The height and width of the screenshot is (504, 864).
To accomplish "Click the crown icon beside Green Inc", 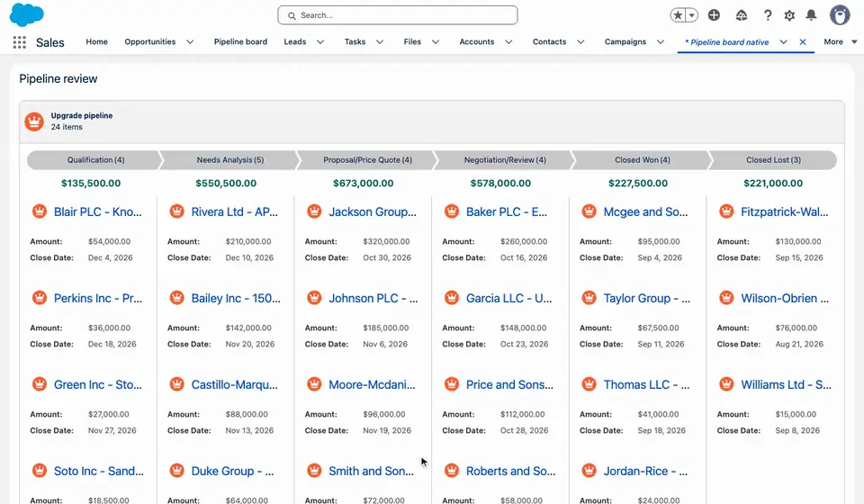I will 39,384.
